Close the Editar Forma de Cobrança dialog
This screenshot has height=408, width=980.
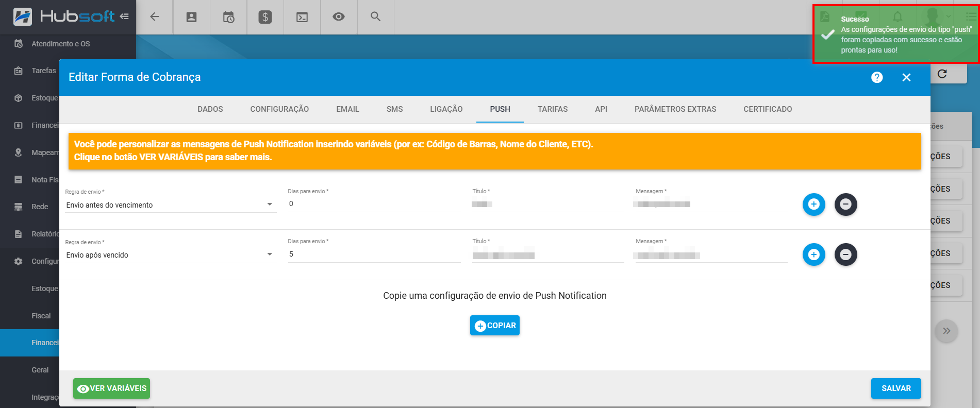907,77
